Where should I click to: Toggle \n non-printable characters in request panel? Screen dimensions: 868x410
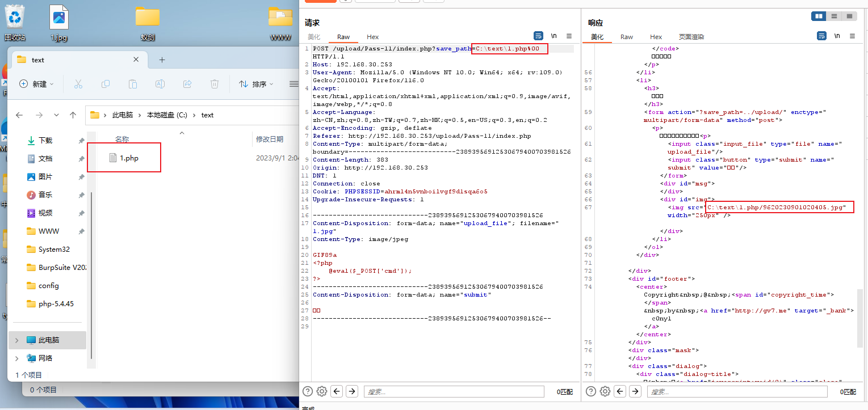[553, 36]
